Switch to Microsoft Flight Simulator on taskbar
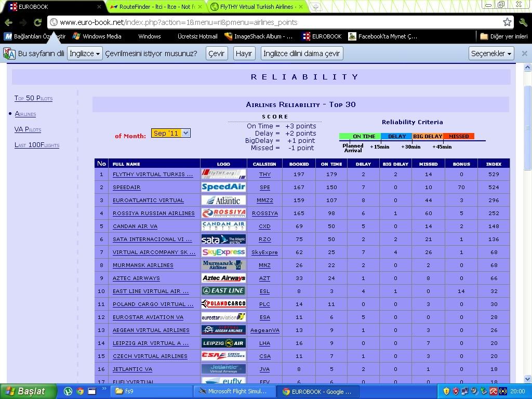 (x=234, y=392)
